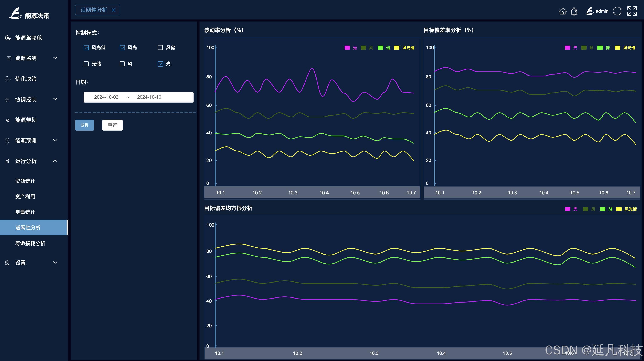
Task: Open 资源统计 submenu item
Action: point(25,181)
